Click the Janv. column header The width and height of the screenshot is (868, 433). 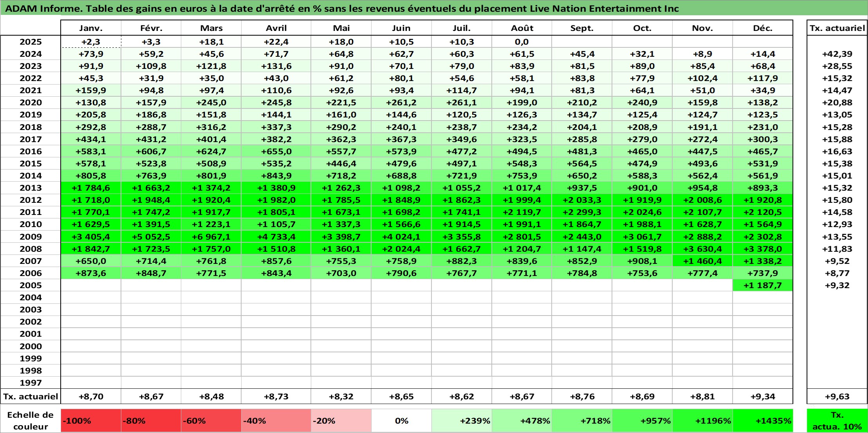point(91,28)
